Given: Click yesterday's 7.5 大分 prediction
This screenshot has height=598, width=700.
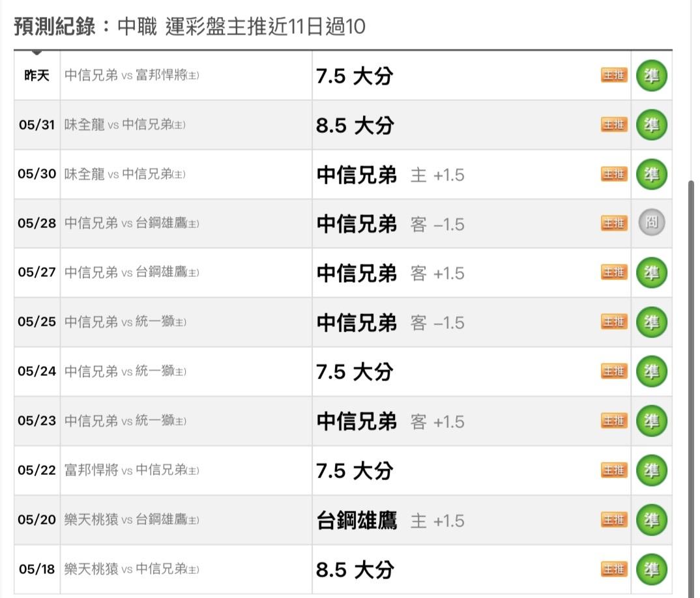Looking at the screenshot, I should pos(355,76).
